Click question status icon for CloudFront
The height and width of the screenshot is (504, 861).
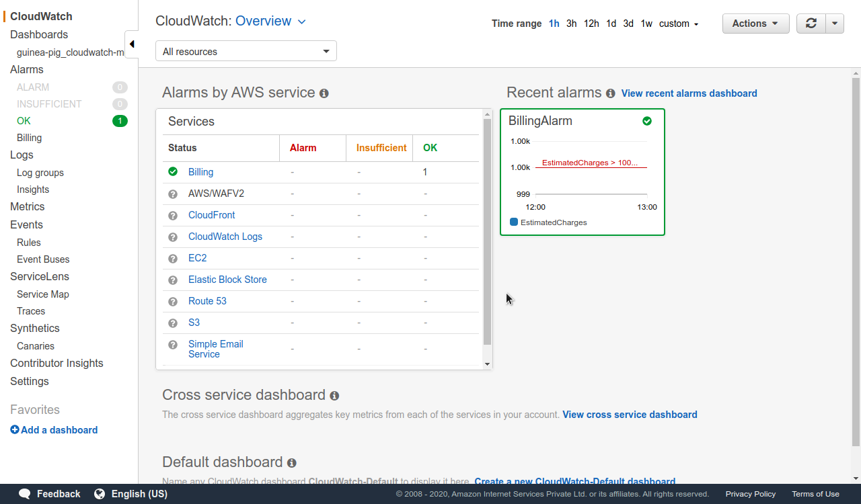point(173,216)
